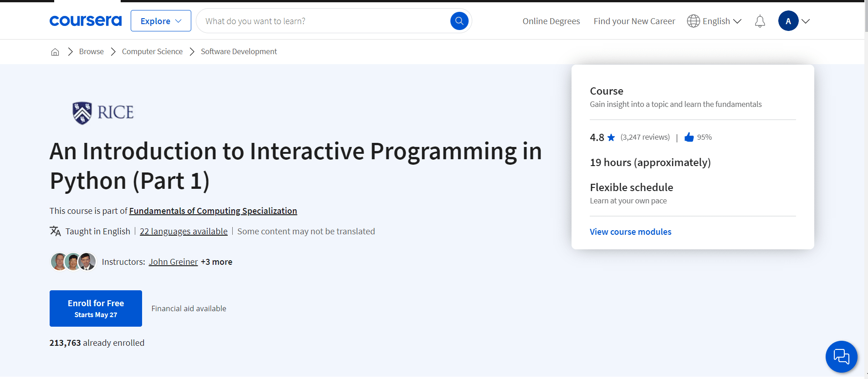
Task: Click the Coursera logo
Action: tap(86, 21)
